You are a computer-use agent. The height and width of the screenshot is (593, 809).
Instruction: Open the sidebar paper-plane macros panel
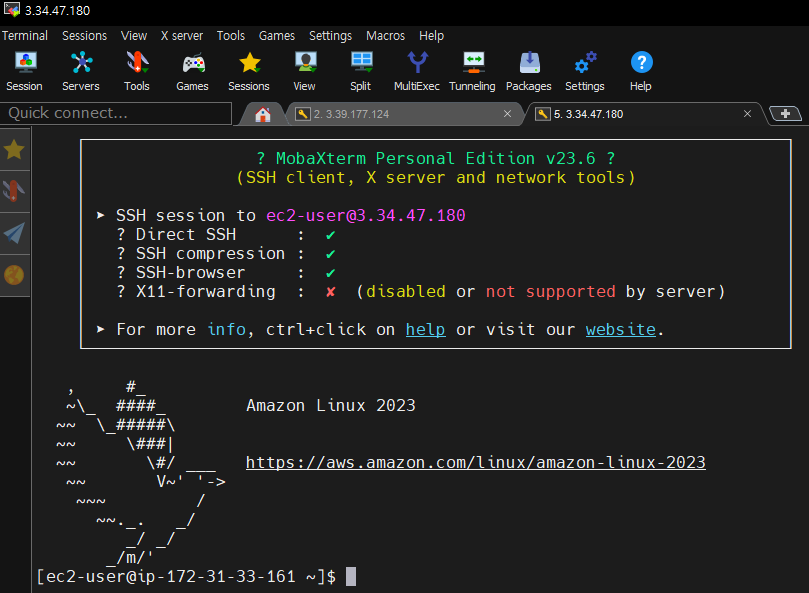pos(14,233)
